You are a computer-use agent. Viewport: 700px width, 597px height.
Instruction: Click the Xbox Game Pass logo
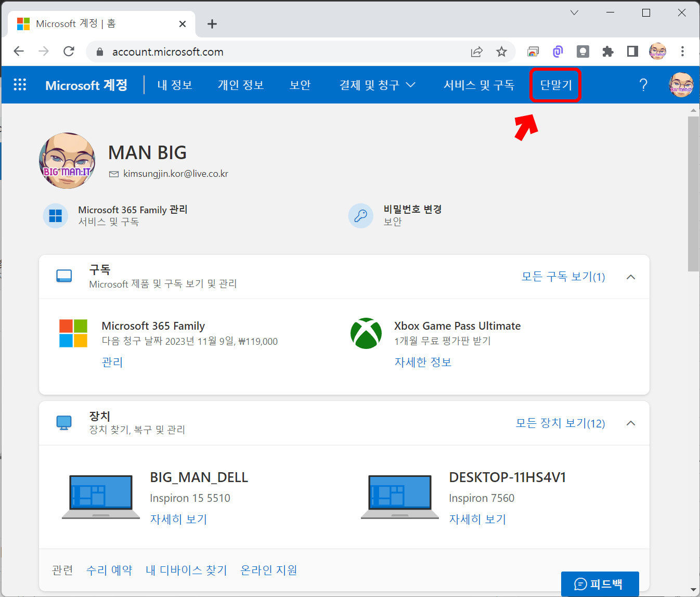(366, 333)
